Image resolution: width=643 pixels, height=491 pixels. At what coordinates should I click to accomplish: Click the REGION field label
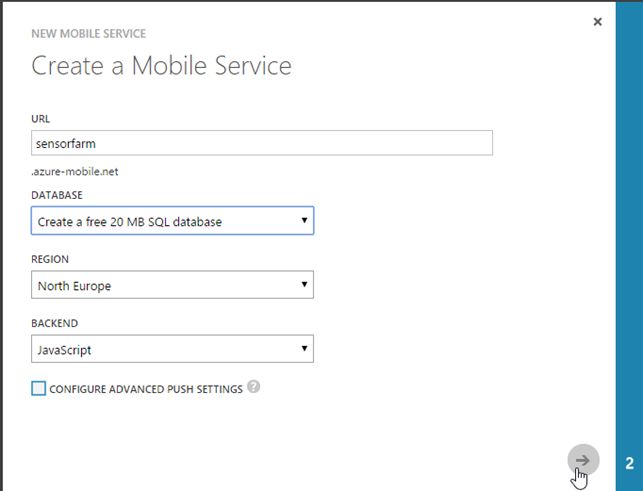pyautogui.click(x=50, y=259)
